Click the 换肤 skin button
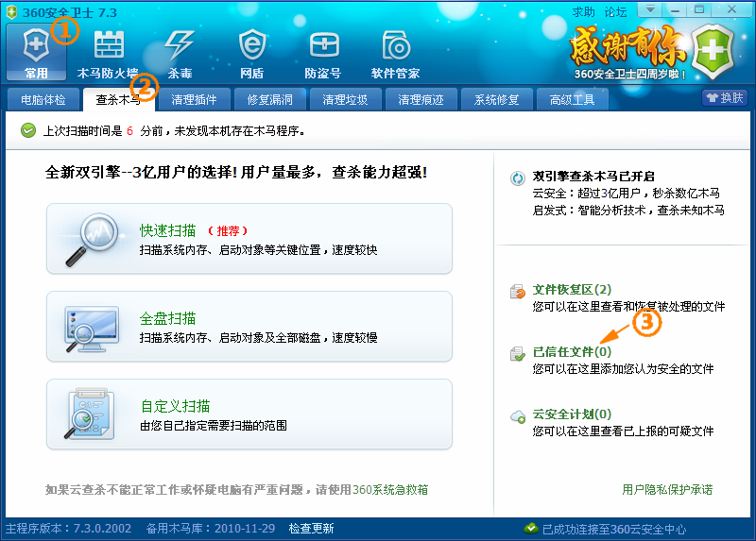This screenshot has width=756, height=541. [x=725, y=97]
